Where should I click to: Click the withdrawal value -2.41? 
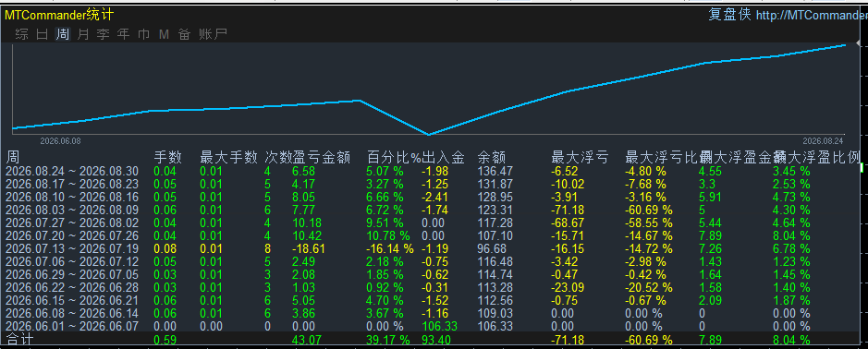pos(435,197)
